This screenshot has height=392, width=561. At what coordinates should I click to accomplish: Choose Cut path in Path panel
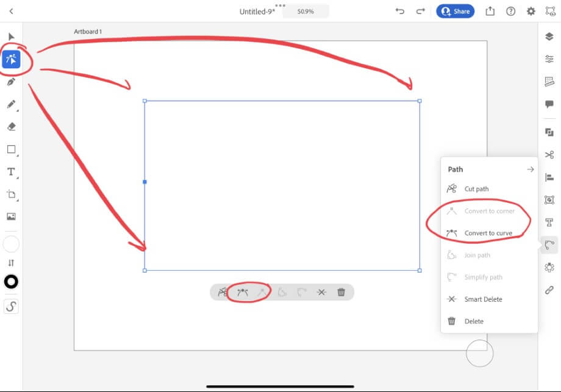(x=489, y=189)
